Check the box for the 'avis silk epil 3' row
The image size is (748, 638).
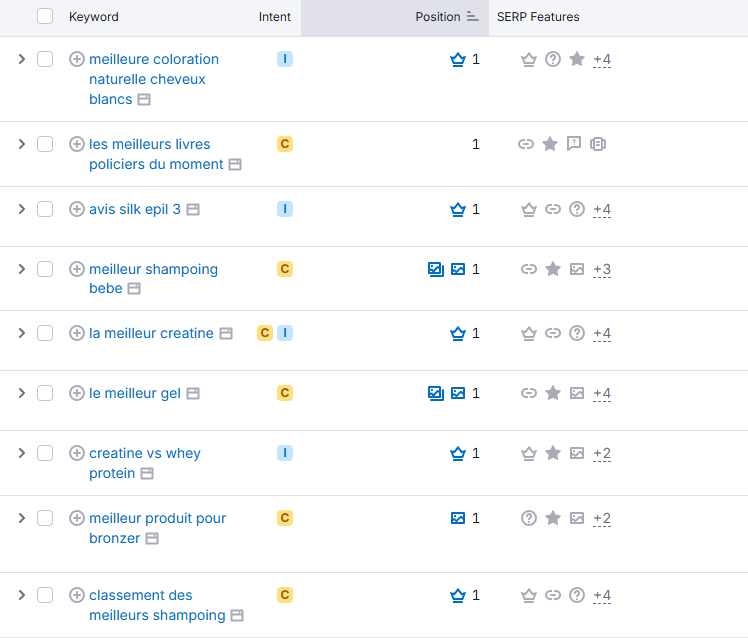(x=45, y=209)
